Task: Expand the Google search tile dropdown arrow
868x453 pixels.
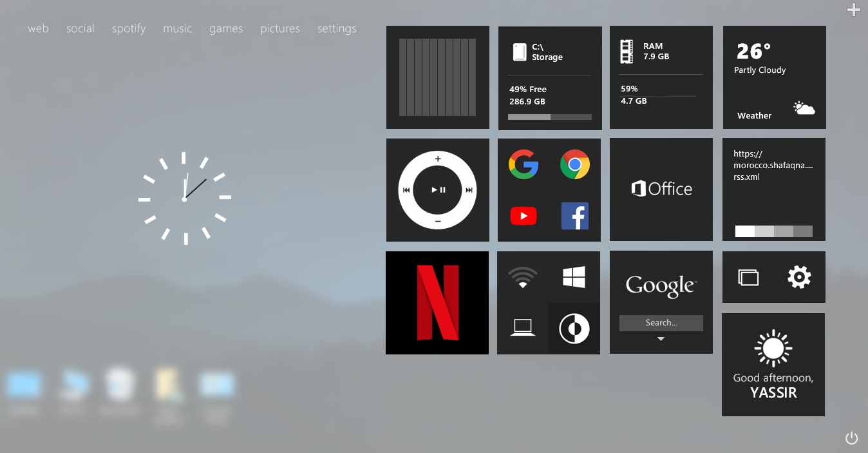Action: click(x=661, y=339)
